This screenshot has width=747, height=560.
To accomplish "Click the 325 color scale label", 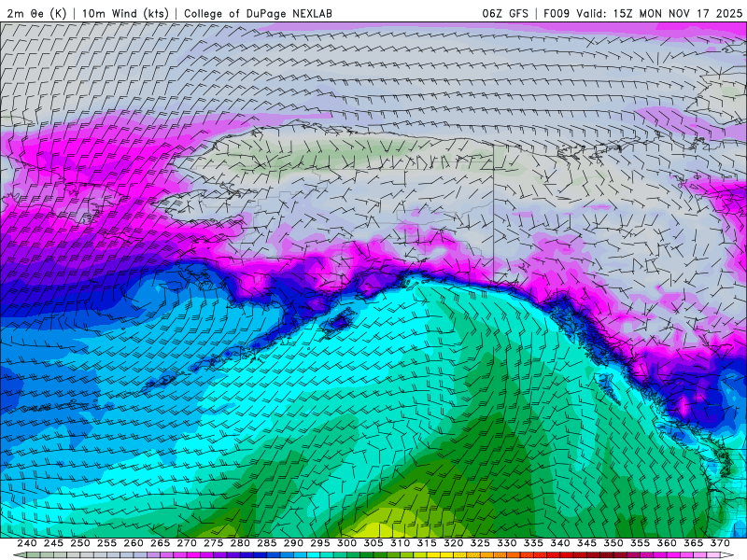I will pos(480,543).
